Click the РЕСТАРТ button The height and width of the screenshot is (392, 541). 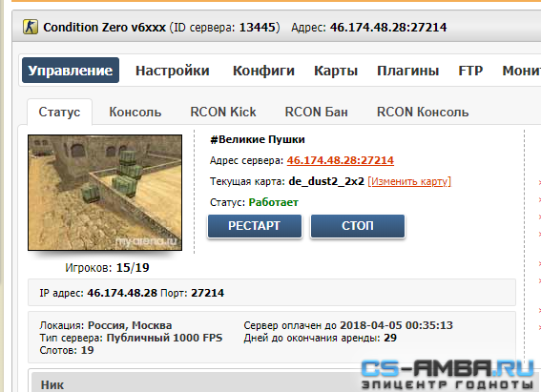tap(255, 226)
